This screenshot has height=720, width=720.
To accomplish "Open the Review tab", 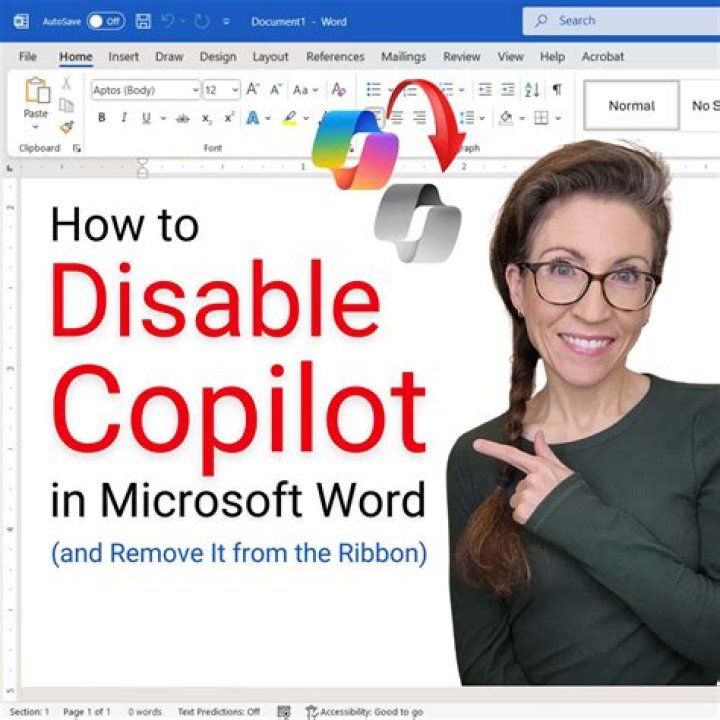I will click(461, 56).
